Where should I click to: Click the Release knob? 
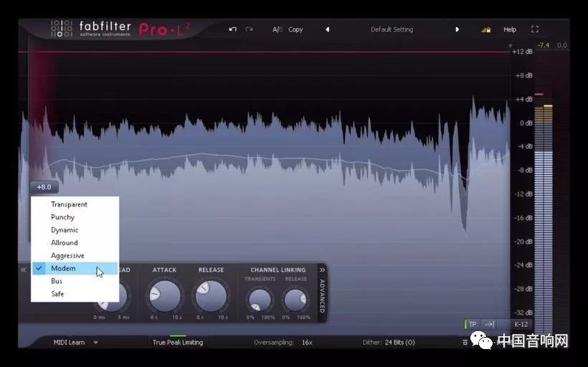(211, 296)
